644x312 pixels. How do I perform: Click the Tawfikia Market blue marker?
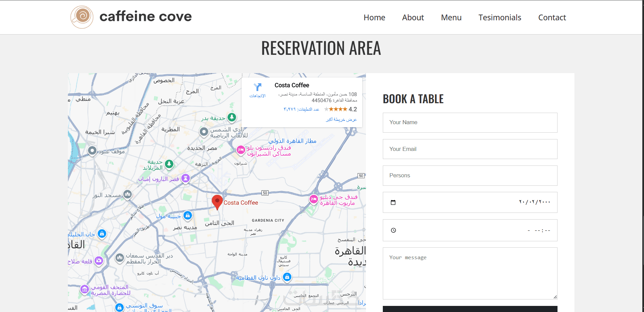[119, 307]
